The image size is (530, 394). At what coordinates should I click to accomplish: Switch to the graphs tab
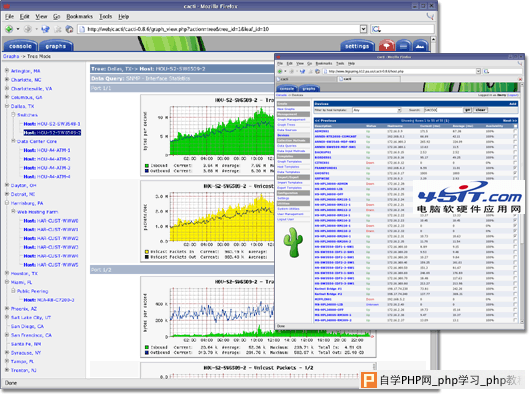click(55, 46)
